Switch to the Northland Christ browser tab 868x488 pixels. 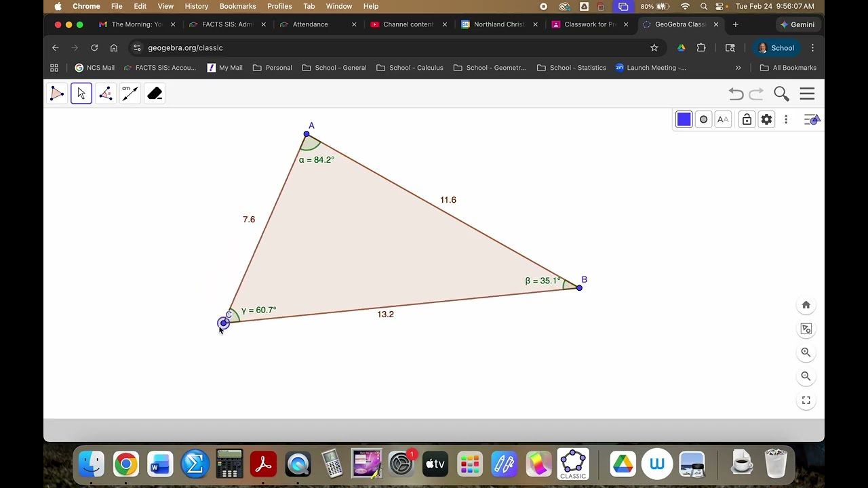pyautogui.click(x=499, y=24)
